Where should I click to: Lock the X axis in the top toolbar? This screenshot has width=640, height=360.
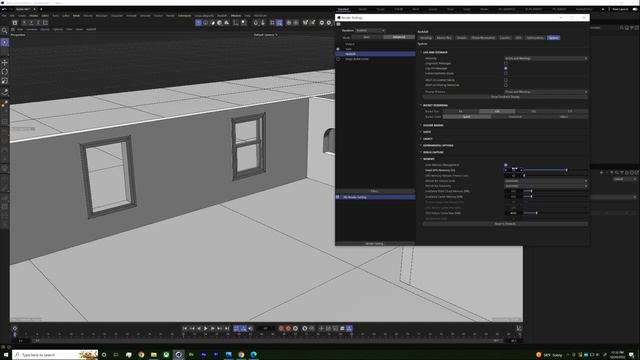point(24,23)
